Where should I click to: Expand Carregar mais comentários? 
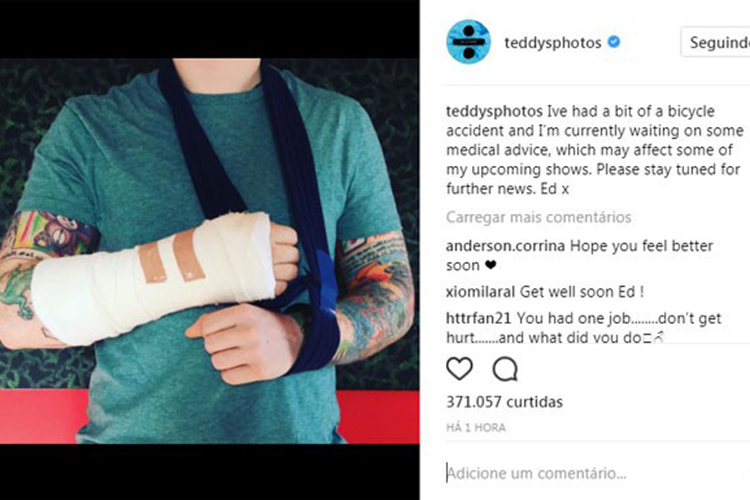click(539, 217)
